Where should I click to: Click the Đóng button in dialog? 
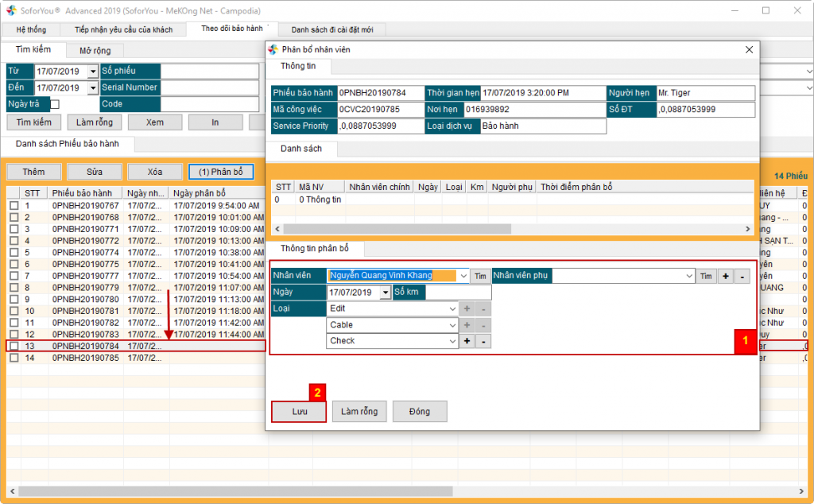420,411
